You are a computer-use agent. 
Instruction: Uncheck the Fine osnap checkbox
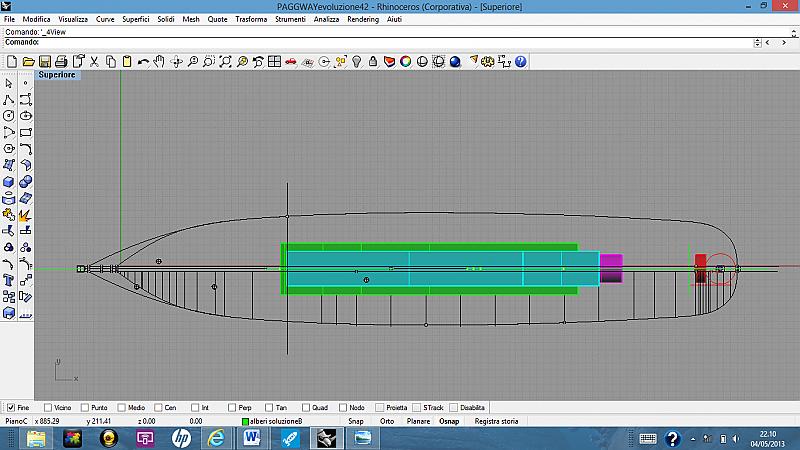11,407
